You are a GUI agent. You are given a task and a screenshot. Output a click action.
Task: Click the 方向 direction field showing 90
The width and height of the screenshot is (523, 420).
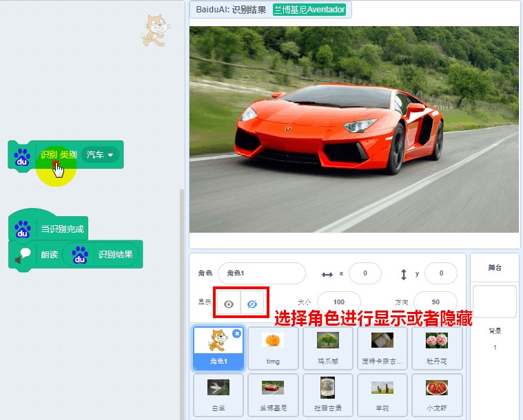[435, 302]
